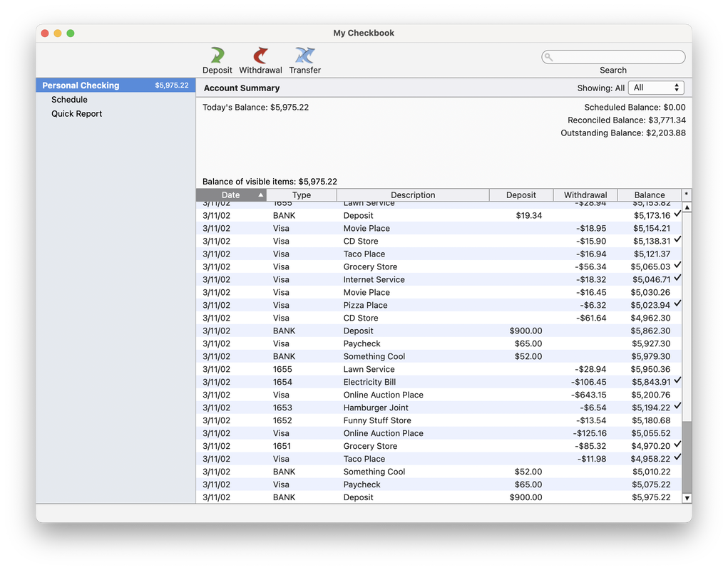Viewport: 728px width, 570px height.
Task: Select the Deposit row with balance $5,975.22
Action: (439, 497)
